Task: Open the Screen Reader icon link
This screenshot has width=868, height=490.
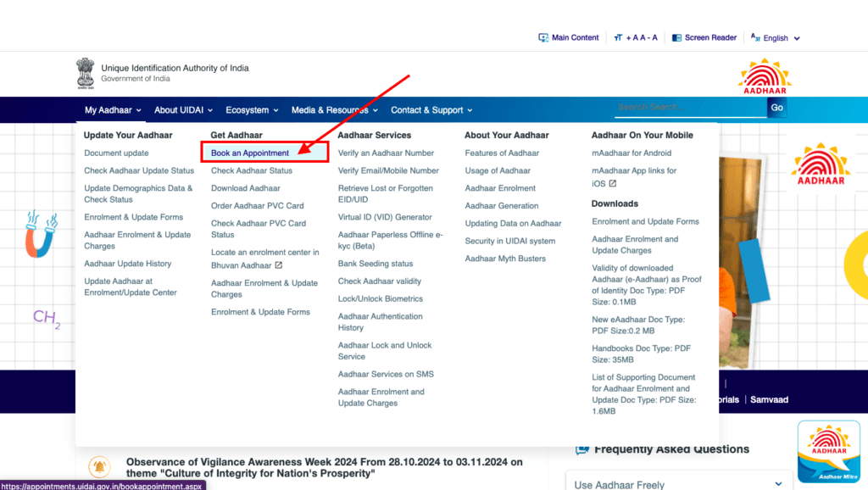Action: click(x=676, y=37)
